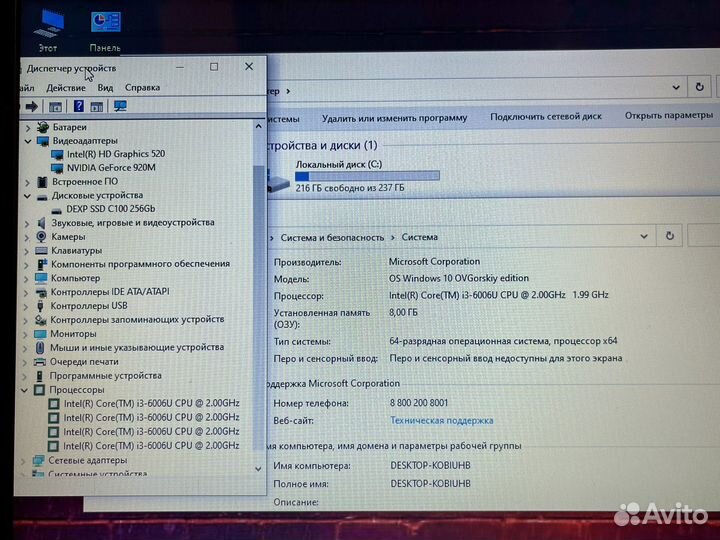Open the Explorer address bar dropdown arrow
This screenshot has height=540, width=720.
(676, 87)
